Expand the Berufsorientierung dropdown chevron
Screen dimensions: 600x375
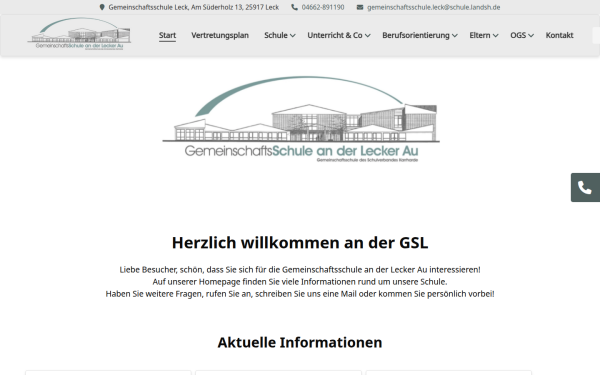pos(455,36)
